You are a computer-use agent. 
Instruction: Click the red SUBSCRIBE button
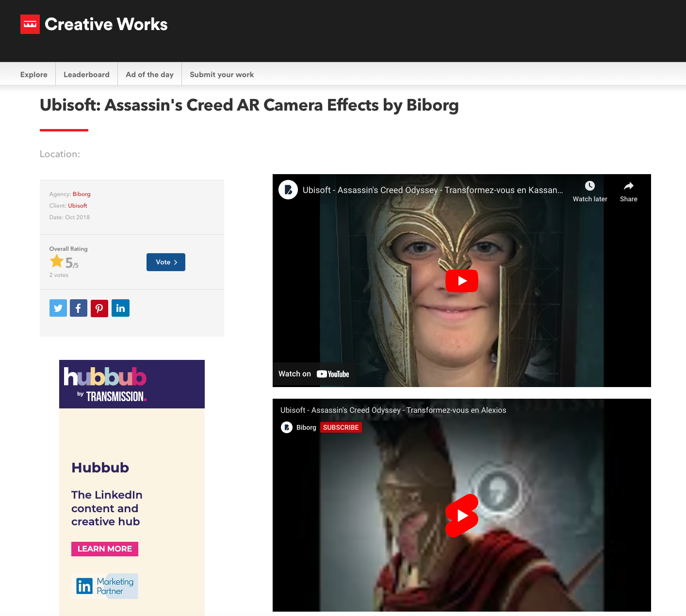341,427
